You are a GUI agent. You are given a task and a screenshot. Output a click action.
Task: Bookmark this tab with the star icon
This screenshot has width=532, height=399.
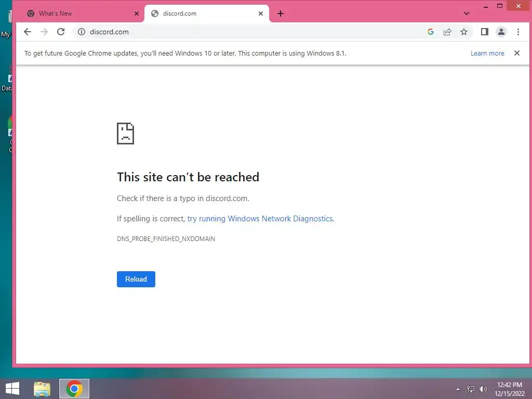pyautogui.click(x=464, y=32)
